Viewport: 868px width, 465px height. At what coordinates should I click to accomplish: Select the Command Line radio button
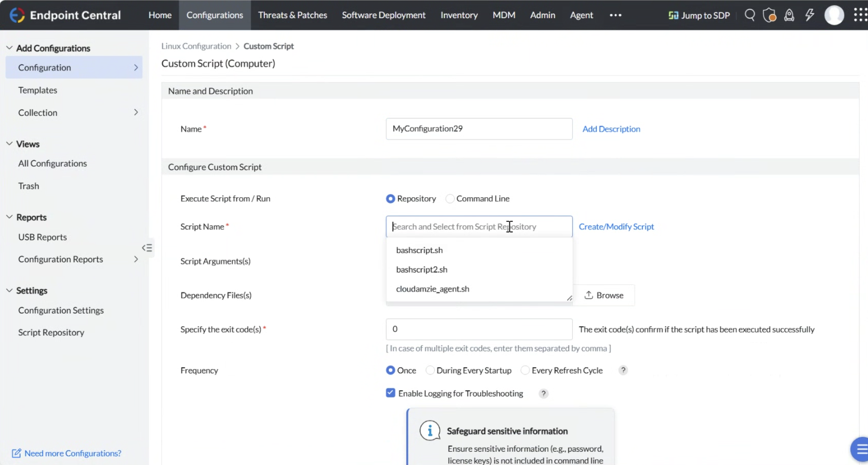tap(450, 199)
